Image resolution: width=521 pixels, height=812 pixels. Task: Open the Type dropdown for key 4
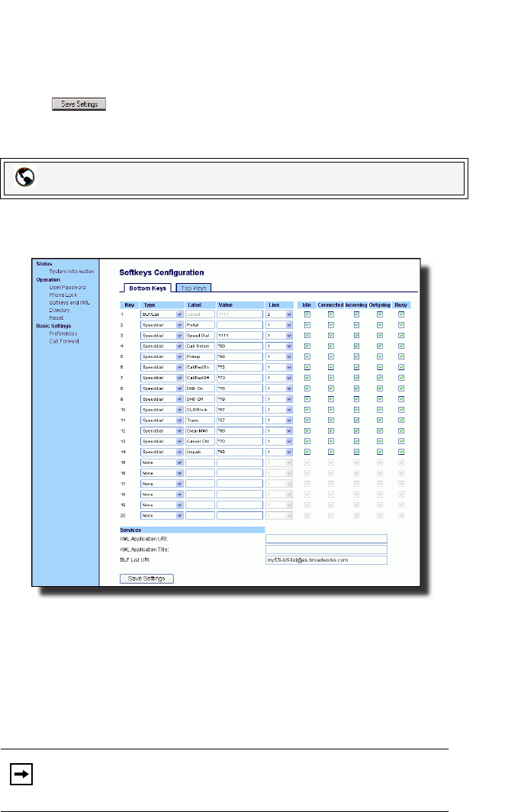(x=162, y=346)
